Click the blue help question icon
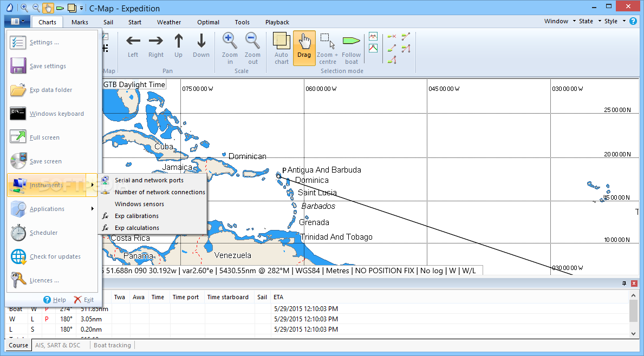The height and width of the screenshot is (356, 644). click(x=633, y=21)
